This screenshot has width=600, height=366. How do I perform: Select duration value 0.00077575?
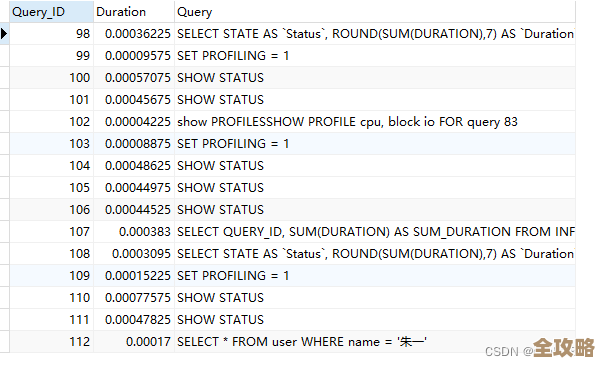[138, 298]
